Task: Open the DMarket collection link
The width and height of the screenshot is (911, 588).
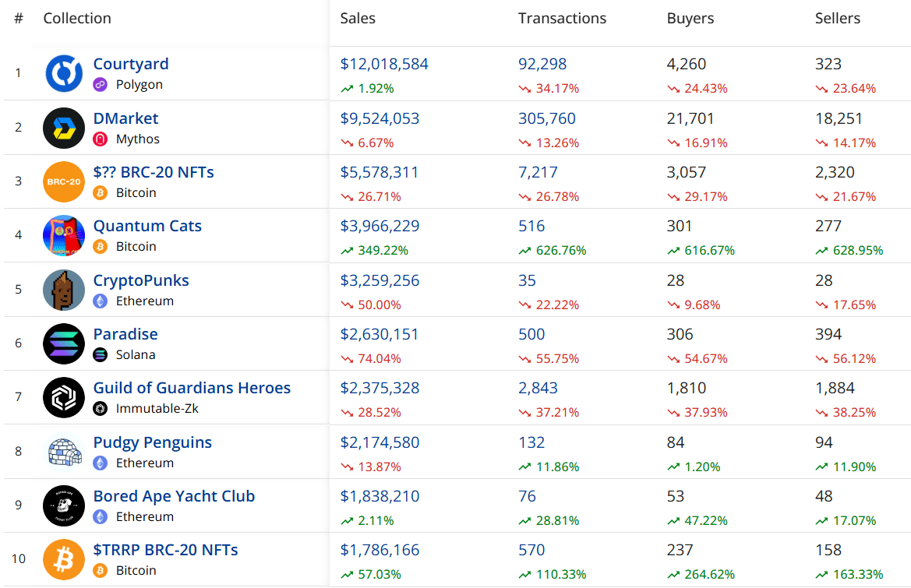Action: pos(125,118)
